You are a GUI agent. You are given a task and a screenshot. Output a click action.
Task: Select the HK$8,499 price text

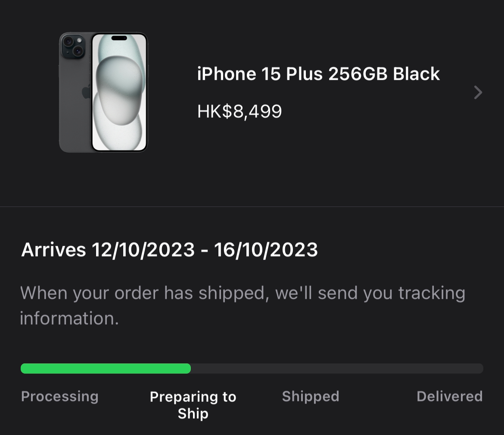coord(240,111)
